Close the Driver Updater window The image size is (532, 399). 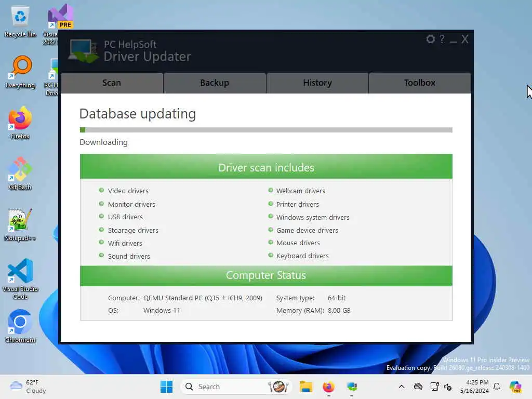pos(465,39)
